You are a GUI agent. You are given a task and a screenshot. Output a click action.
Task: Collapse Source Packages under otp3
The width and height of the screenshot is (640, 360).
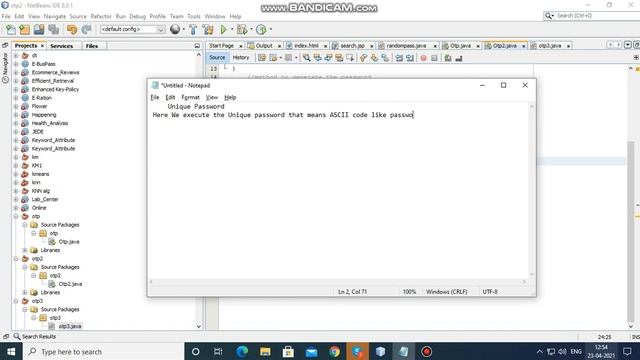pyautogui.click(x=25, y=309)
